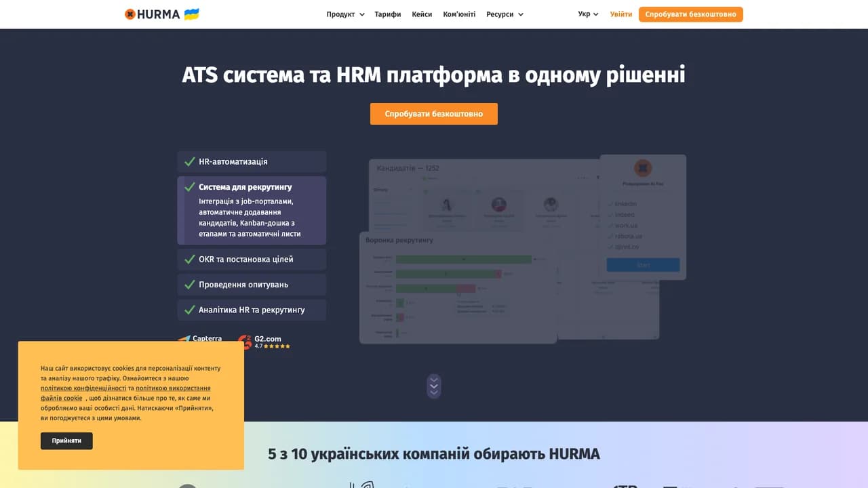Select OKR та постановка цілей tab
The image size is (868, 488).
(252, 260)
